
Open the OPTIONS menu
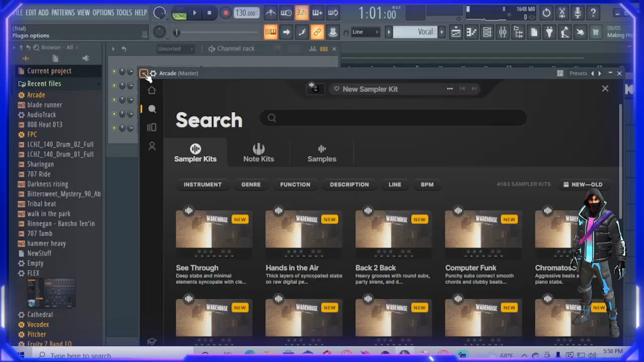[x=103, y=13]
